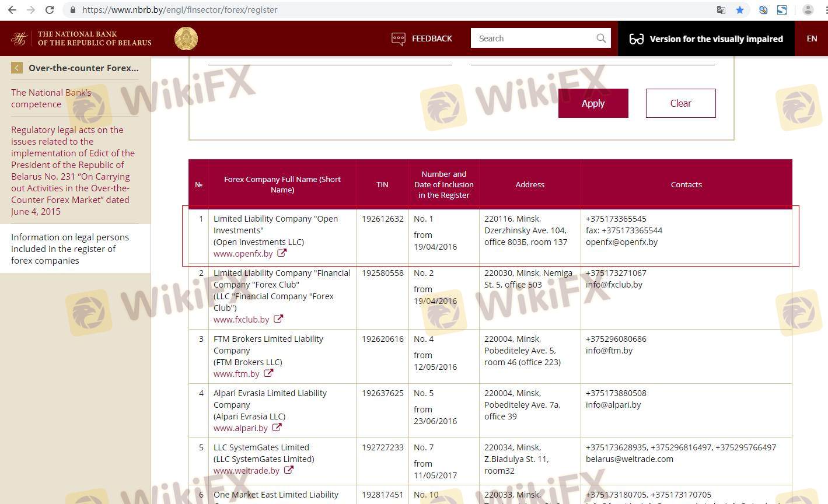
Task: Click the browser back arrow
Action: coord(12,10)
